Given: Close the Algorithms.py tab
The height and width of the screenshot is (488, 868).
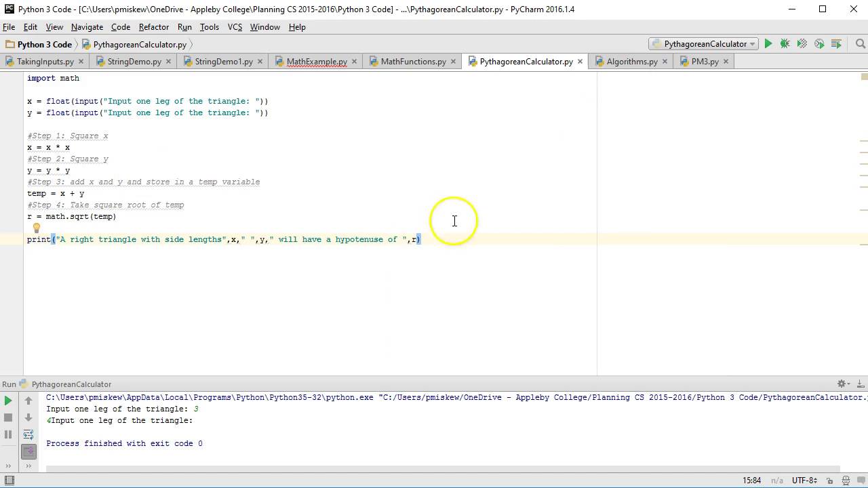Looking at the screenshot, I should [x=665, y=62].
